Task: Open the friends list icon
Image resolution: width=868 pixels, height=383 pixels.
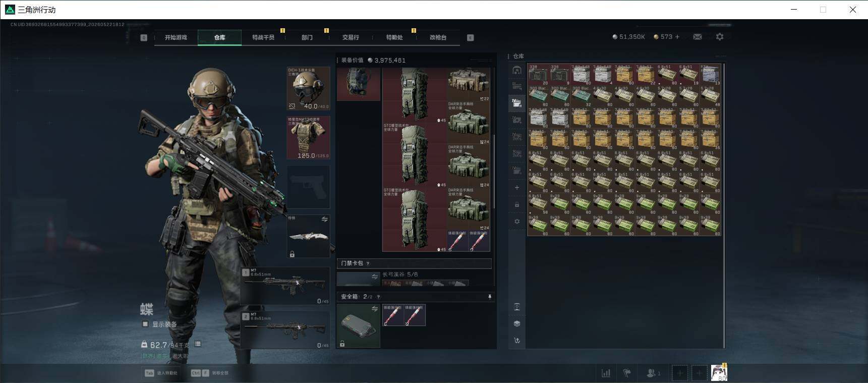Action: click(x=654, y=373)
